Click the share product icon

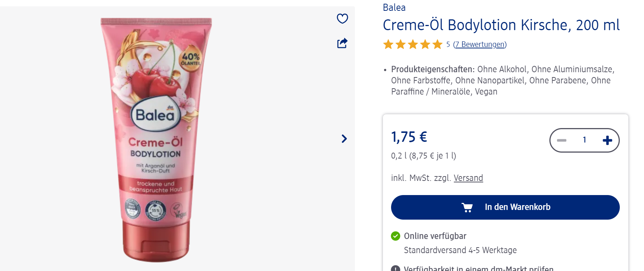pos(342,43)
